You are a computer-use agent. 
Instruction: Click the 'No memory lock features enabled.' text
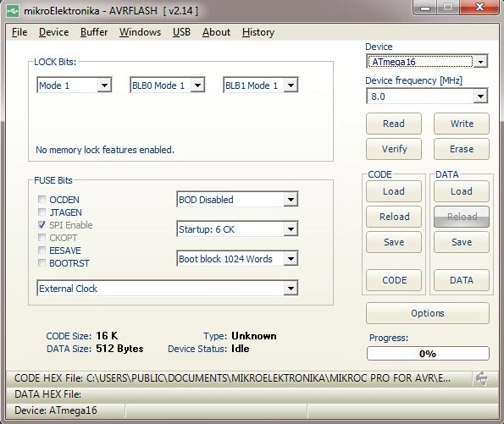pos(105,150)
